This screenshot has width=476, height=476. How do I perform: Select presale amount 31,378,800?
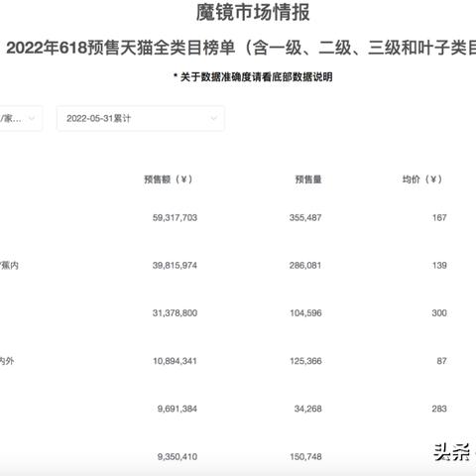[175, 312]
